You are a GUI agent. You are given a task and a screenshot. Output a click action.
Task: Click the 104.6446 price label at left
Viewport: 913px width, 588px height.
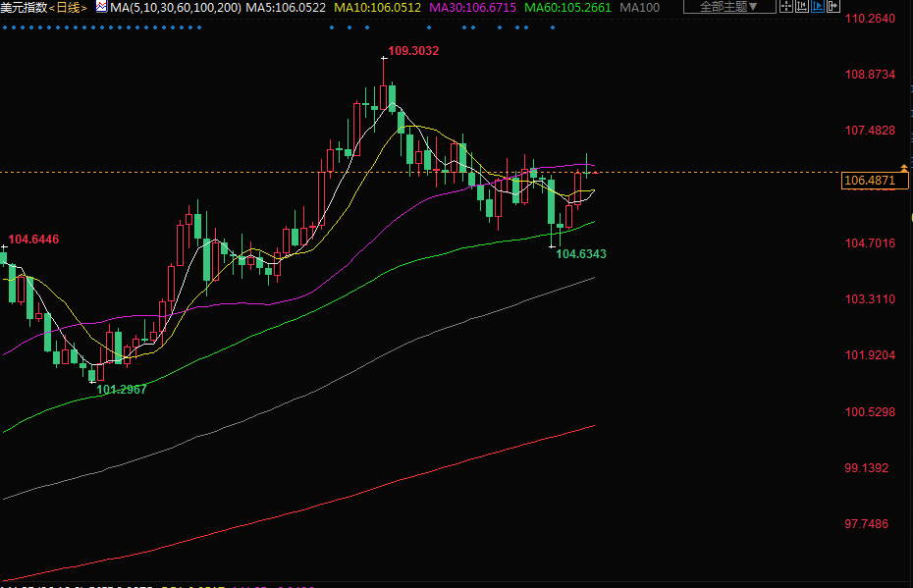pyautogui.click(x=33, y=240)
